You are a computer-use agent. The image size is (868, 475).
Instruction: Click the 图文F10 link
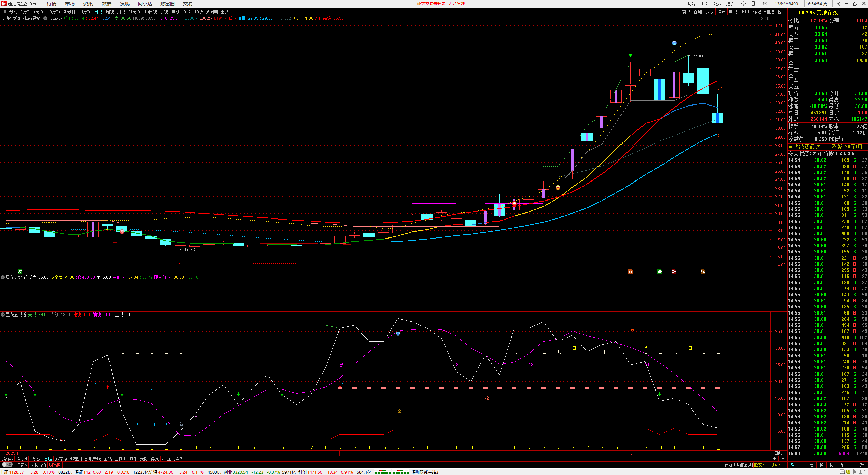click(762, 465)
